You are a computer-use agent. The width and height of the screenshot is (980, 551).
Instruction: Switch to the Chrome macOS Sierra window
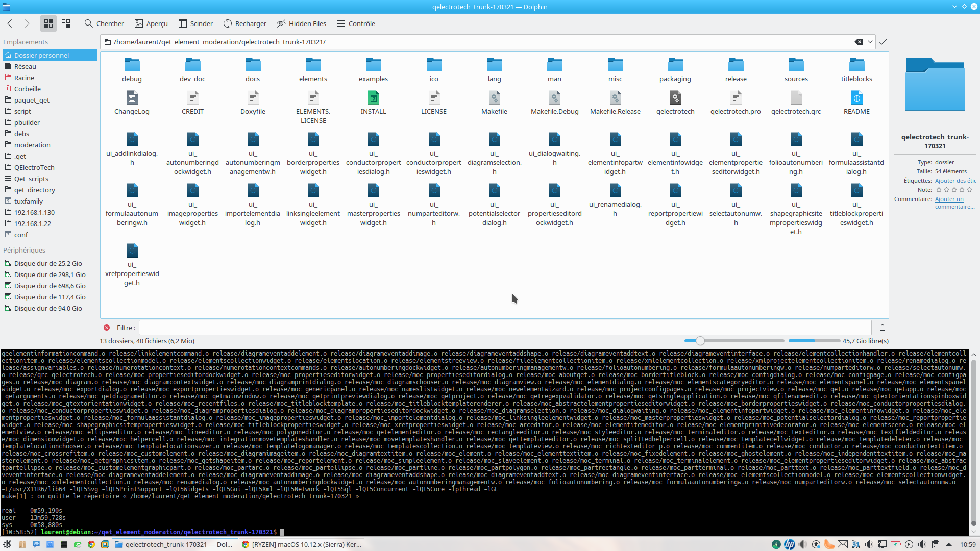coord(302,544)
